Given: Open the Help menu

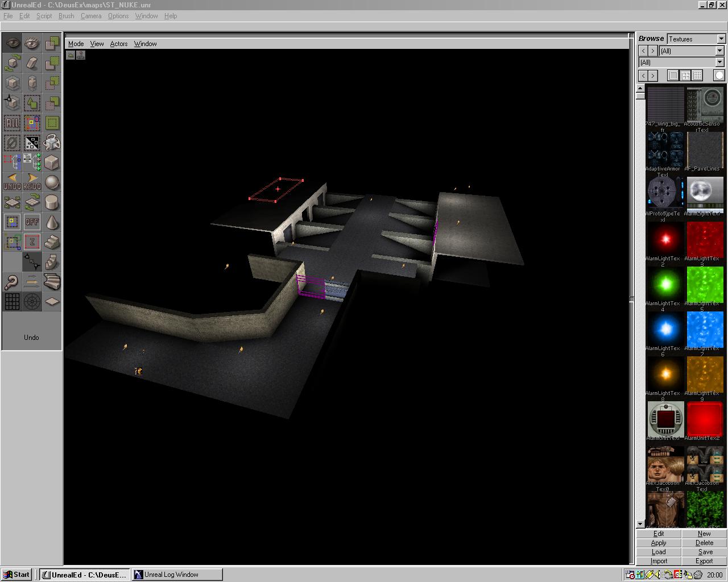Looking at the screenshot, I should coord(171,16).
